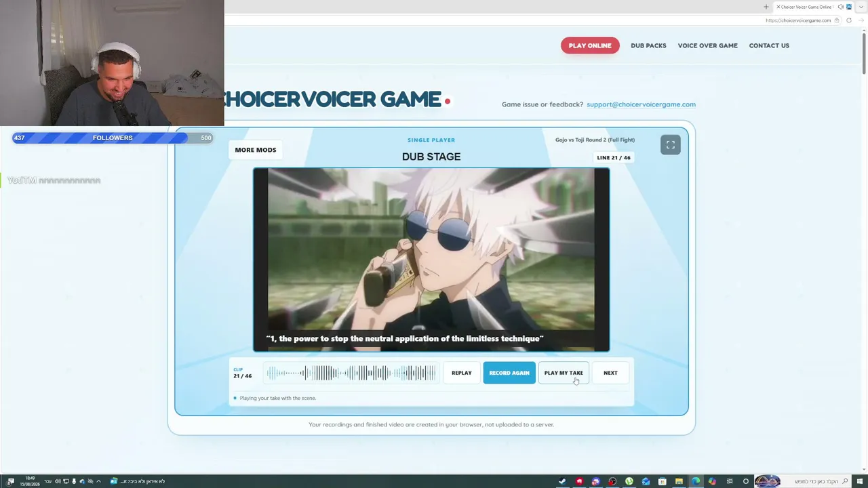
Task: Switch to Microsoft Edge in the taskbar
Action: tap(696, 481)
